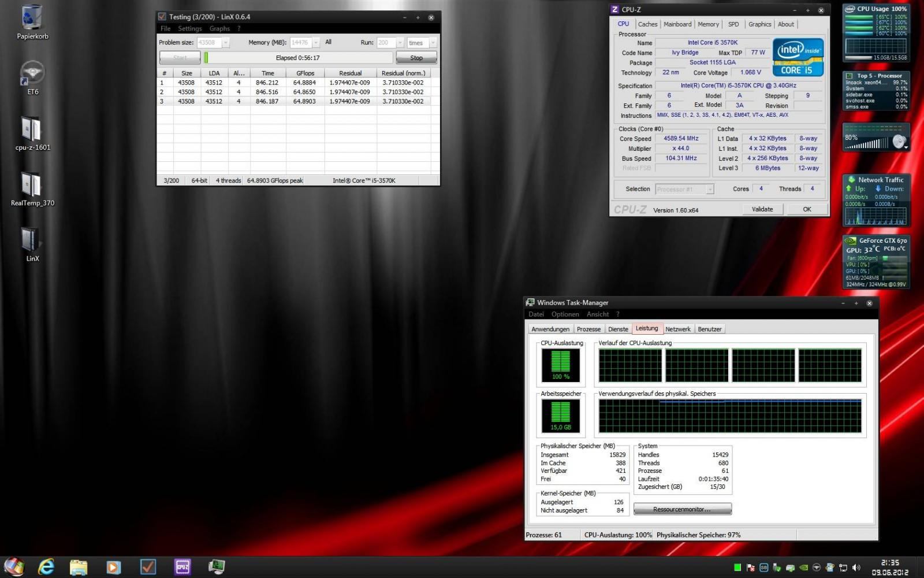Switch to LinX taskbar button
This screenshot has height=578, width=924.
click(148, 567)
